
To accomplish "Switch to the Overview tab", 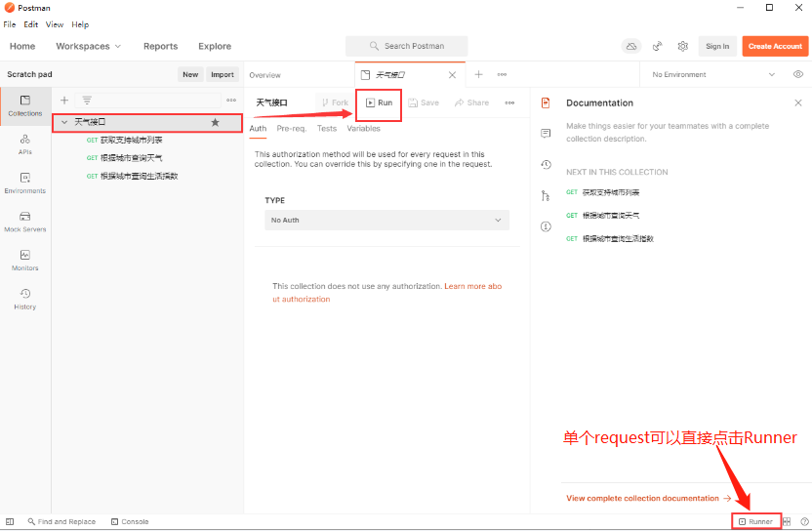I will 264,75.
